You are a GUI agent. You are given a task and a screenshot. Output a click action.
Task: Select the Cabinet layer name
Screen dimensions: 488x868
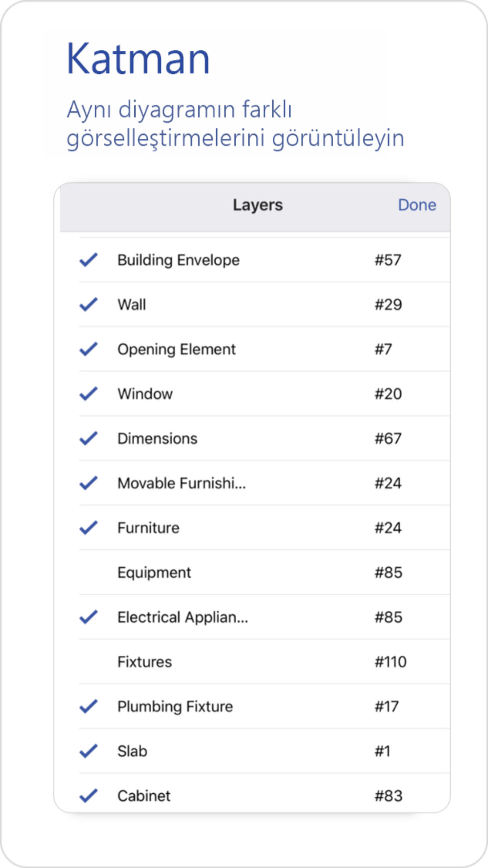[144, 796]
